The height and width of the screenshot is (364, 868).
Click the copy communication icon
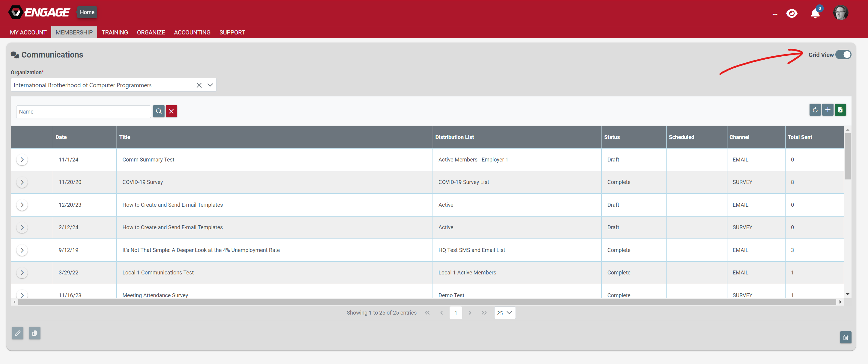pyautogui.click(x=34, y=333)
